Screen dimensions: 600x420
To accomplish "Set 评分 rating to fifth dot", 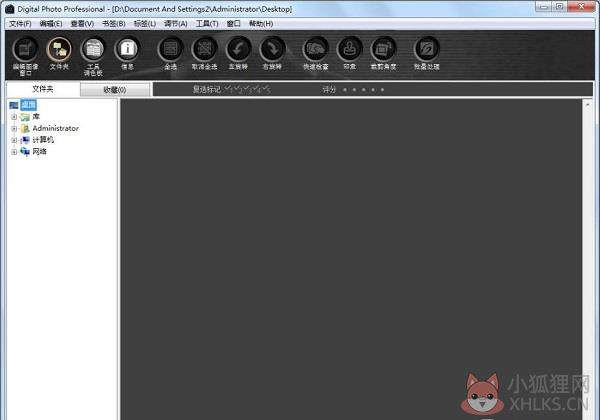I will [382, 90].
